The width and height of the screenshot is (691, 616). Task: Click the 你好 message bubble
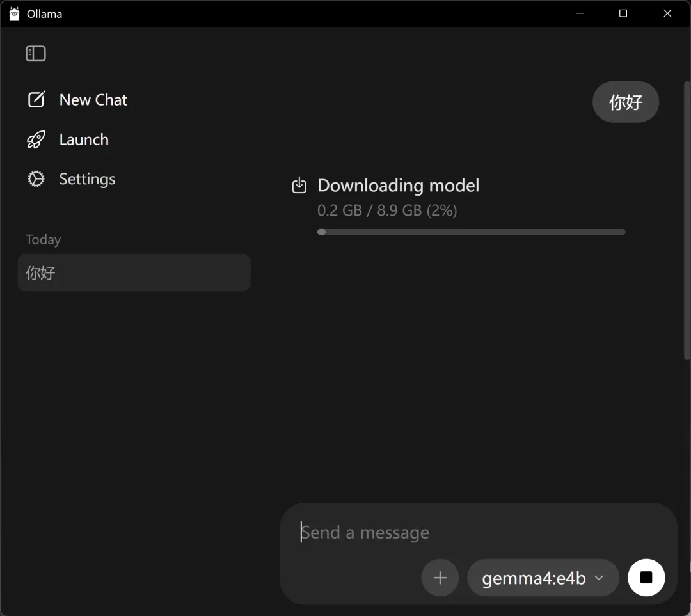tap(625, 102)
